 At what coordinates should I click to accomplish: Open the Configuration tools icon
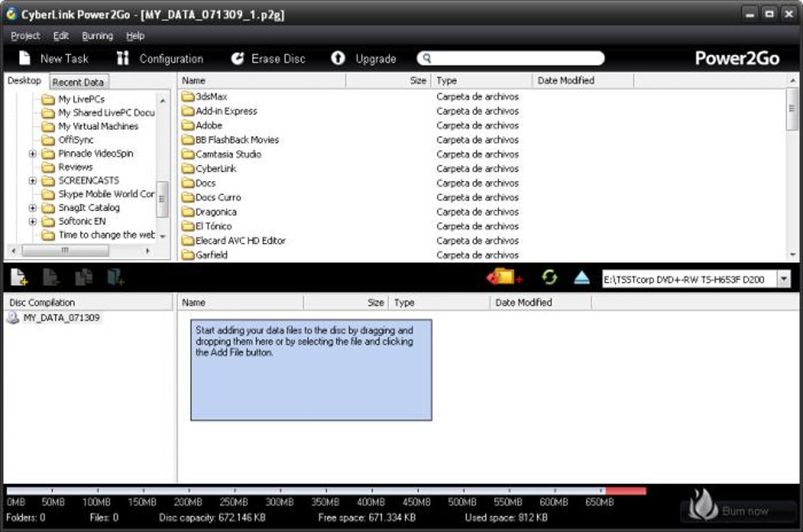[122, 58]
